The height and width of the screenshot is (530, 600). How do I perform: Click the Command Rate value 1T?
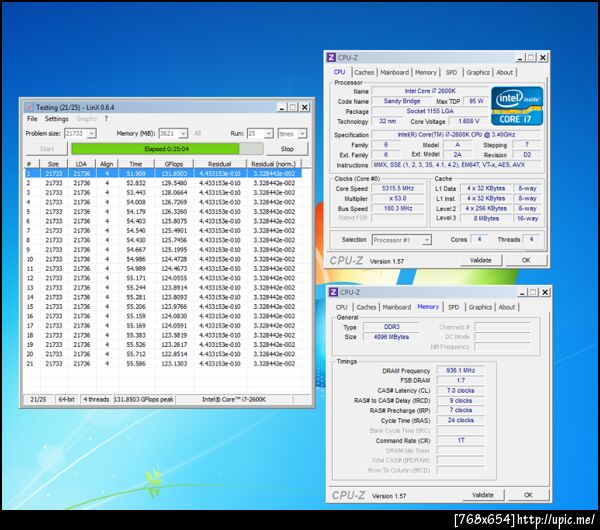[x=461, y=440]
